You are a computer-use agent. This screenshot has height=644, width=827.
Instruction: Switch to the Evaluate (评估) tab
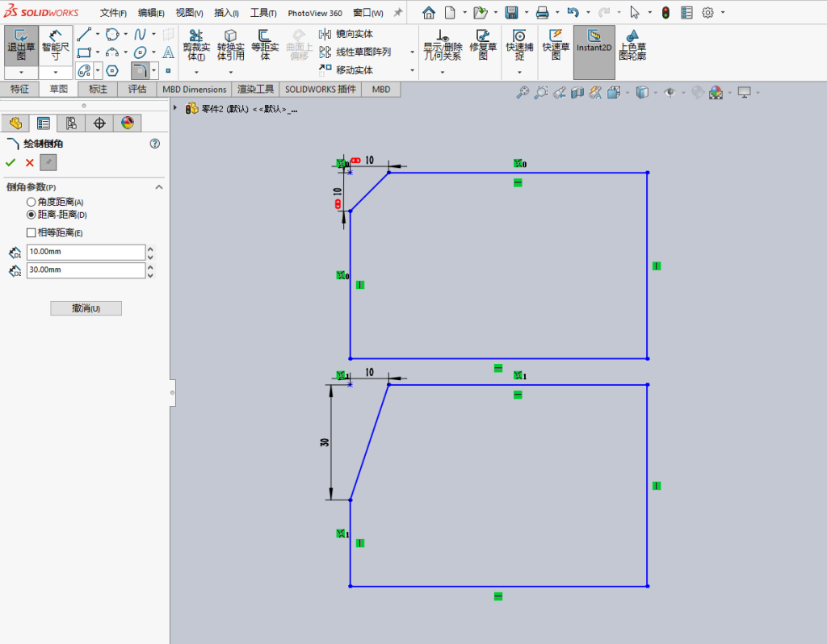pos(137,89)
